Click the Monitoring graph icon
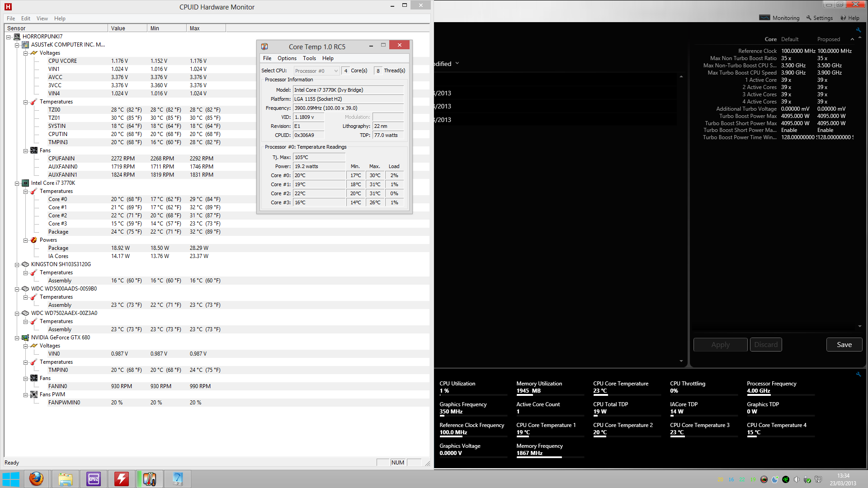Image resolution: width=868 pixels, height=488 pixels. (764, 18)
